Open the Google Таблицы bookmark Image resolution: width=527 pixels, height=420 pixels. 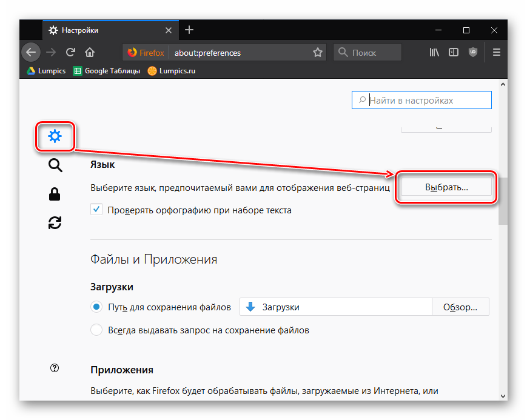(107, 71)
